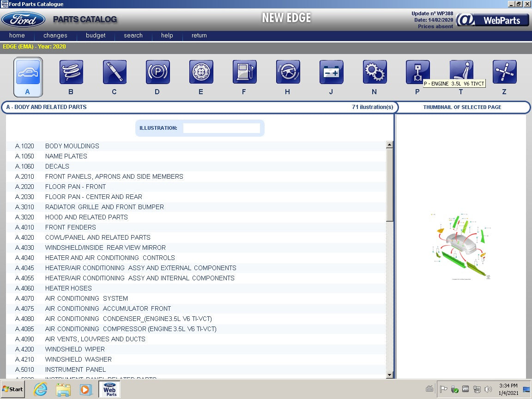Click the search menu item

pos(133,36)
